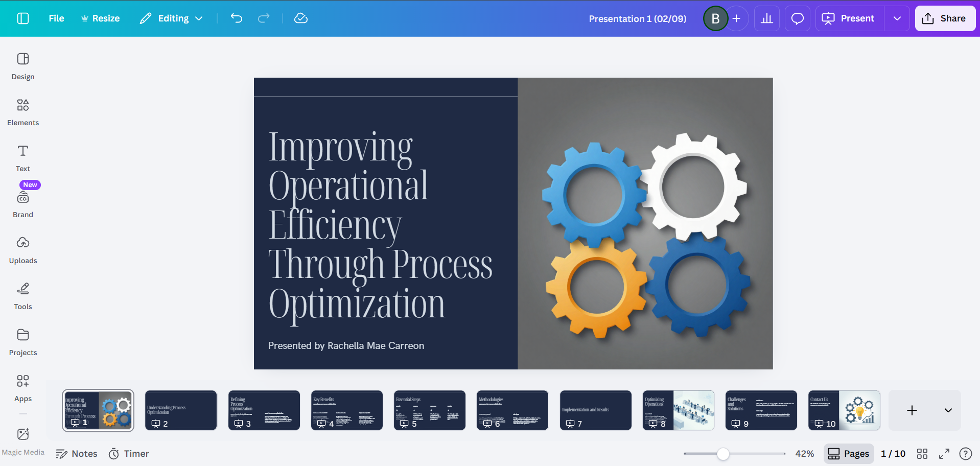Select the presentation title text
980x466 pixels.
[x=638, y=18]
